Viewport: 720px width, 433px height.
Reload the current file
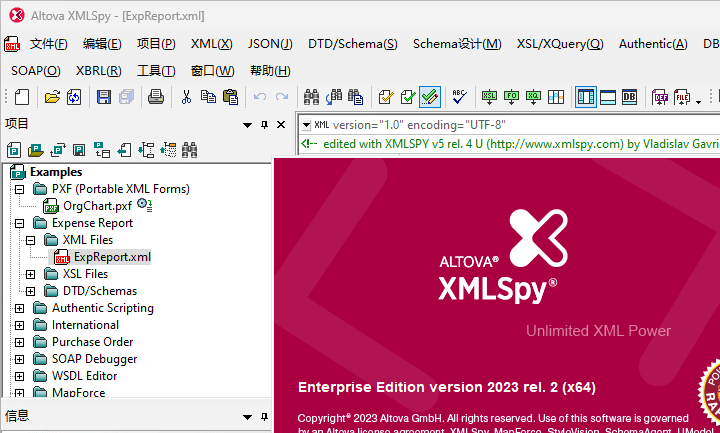(74, 97)
